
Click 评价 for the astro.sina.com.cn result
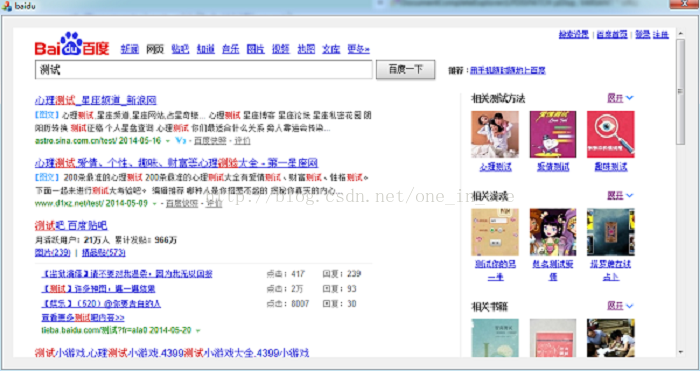point(242,141)
